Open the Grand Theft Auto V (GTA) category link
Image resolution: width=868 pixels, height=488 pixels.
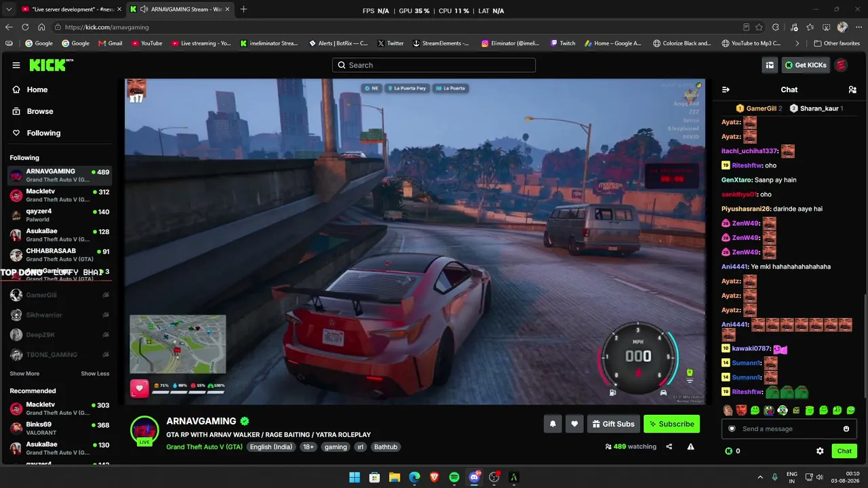tap(204, 447)
